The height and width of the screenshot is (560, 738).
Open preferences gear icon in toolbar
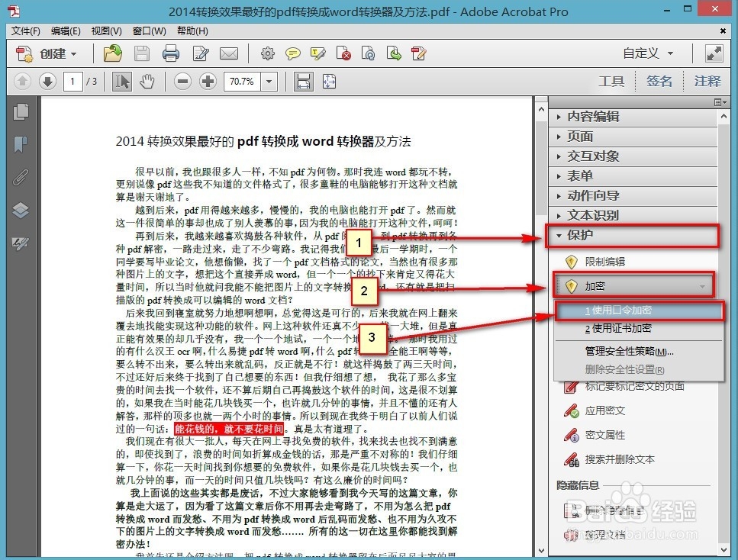(x=268, y=53)
